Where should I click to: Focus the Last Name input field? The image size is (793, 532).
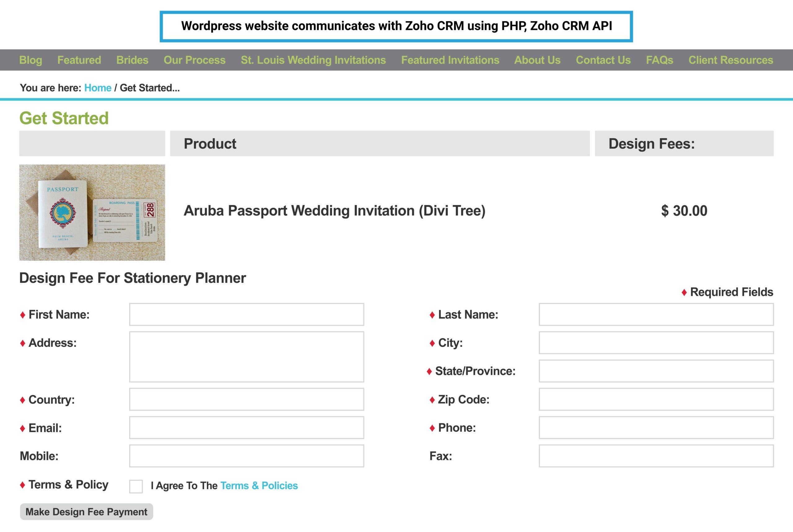click(656, 314)
